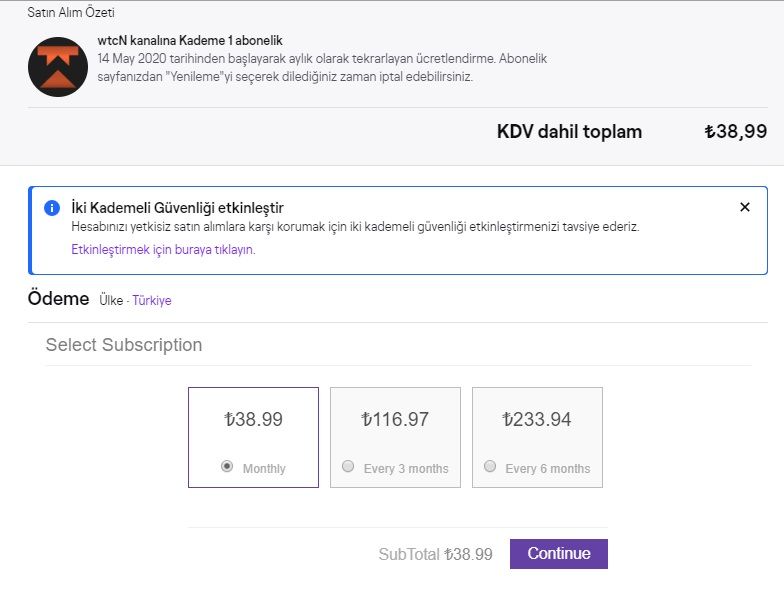This screenshot has width=784, height=608.
Task: Click the ₺116.97 price in the subscription card
Action: click(395, 420)
